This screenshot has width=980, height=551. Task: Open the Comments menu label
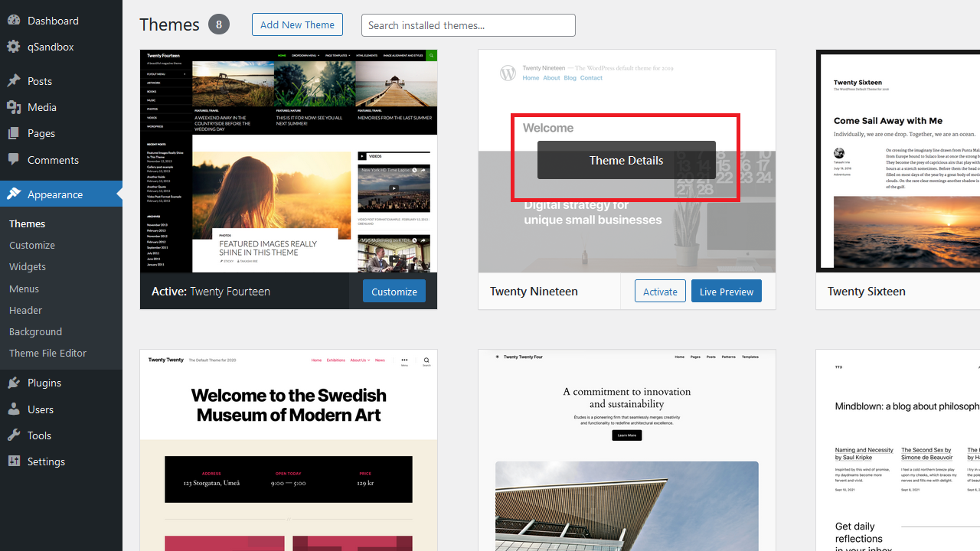[53, 160]
